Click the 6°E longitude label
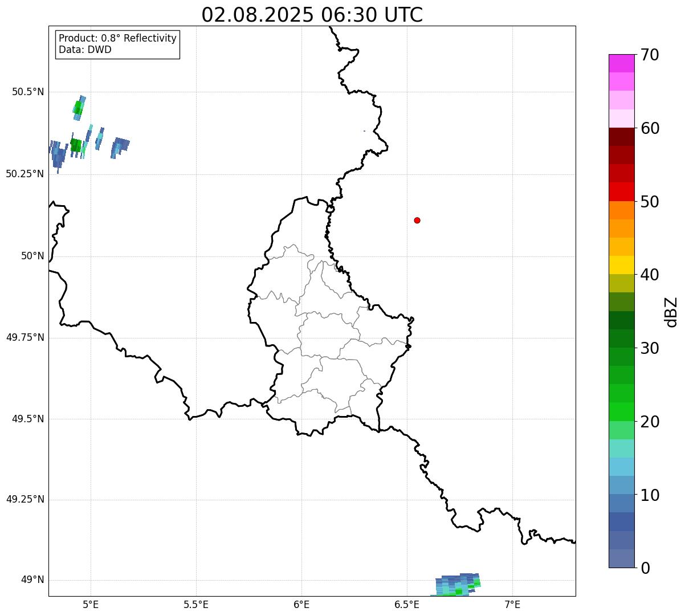685x616 pixels. pyautogui.click(x=301, y=605)
